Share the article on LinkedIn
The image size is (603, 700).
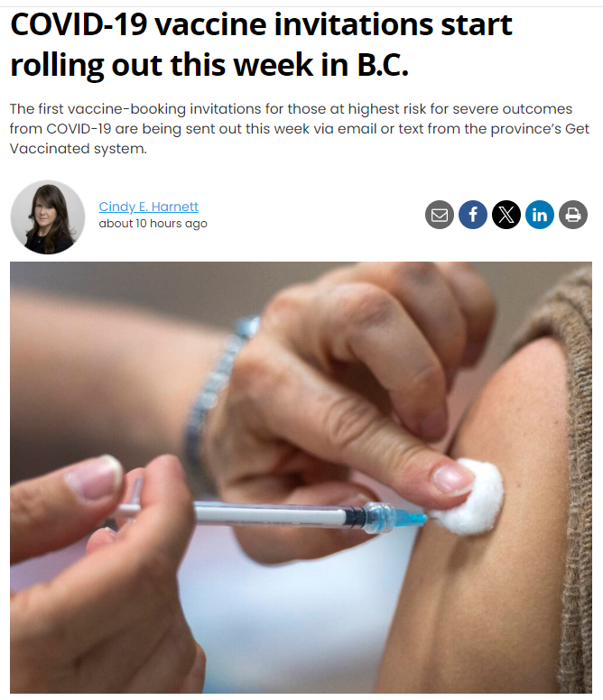point(540,215)
